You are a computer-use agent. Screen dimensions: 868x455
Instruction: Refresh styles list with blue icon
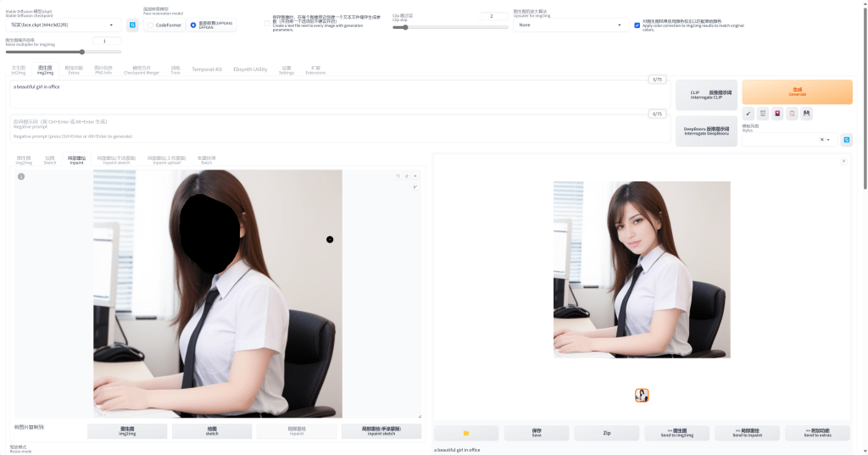tap(846, 140)
